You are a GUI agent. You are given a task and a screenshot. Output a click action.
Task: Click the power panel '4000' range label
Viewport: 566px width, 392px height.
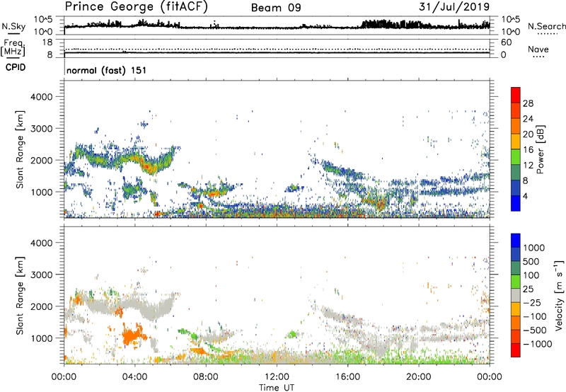point(42,97)
